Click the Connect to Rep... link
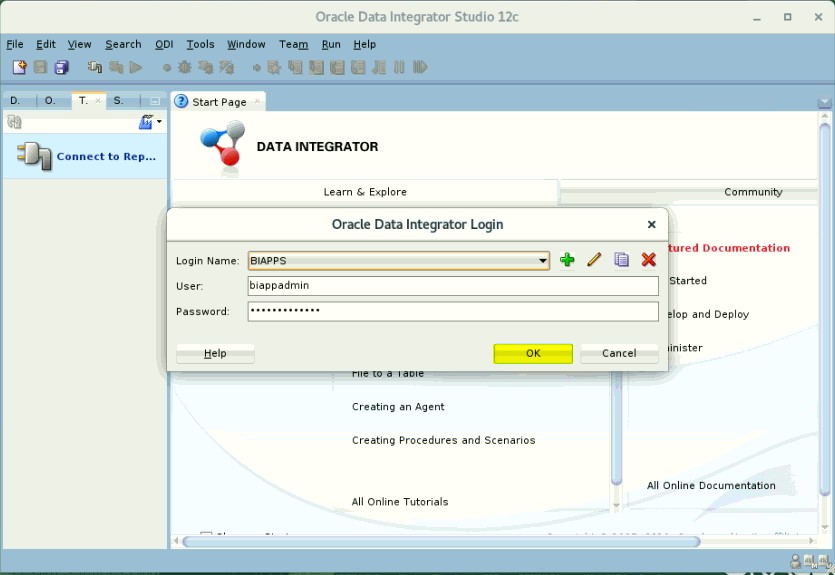The image size is (835, 575). pos(106,157)
